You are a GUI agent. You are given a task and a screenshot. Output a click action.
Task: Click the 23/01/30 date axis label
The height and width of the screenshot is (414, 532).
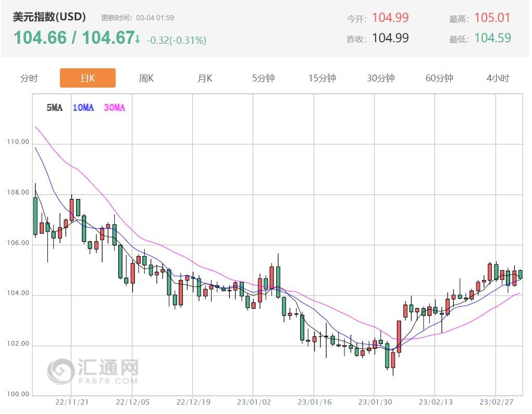tap(374, 403)
